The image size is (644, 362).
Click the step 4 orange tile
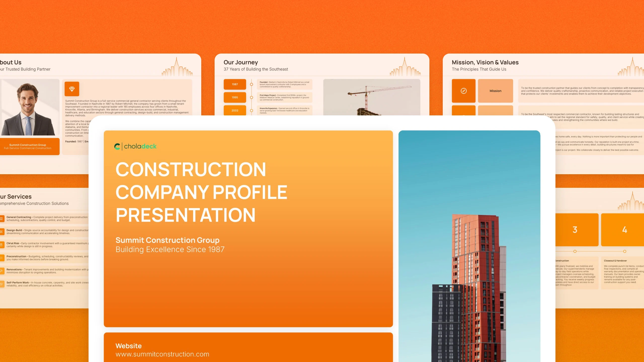click(x=623, y=230)
